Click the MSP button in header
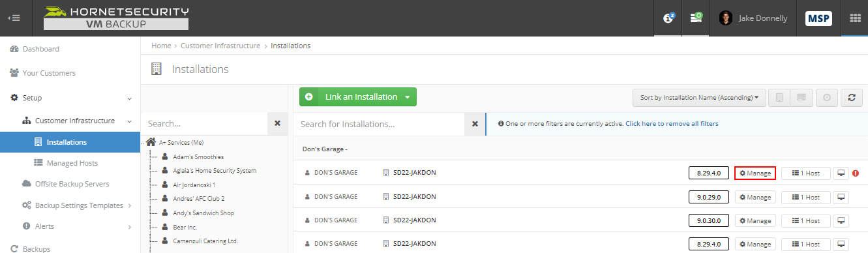 point(818,18)
